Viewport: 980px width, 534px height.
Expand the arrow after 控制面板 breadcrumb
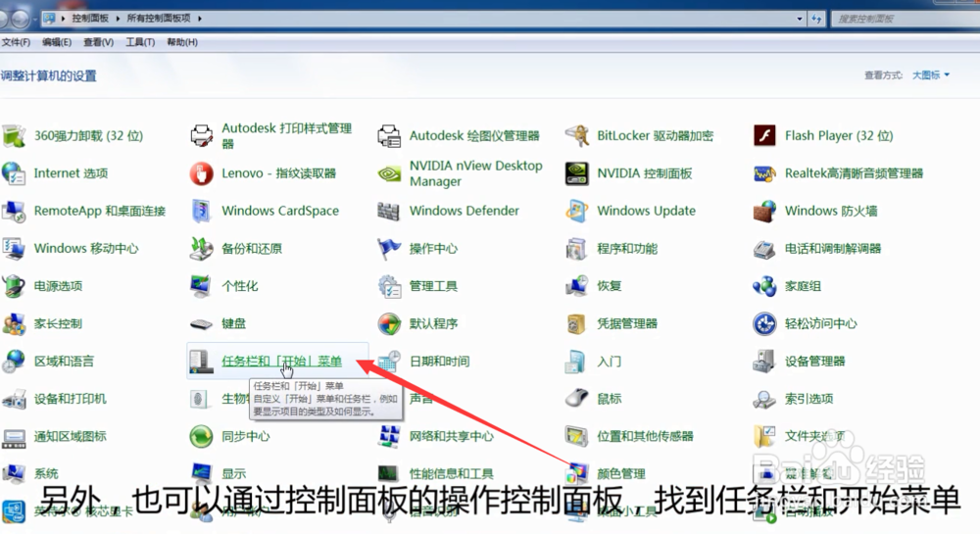click(118, 18)
